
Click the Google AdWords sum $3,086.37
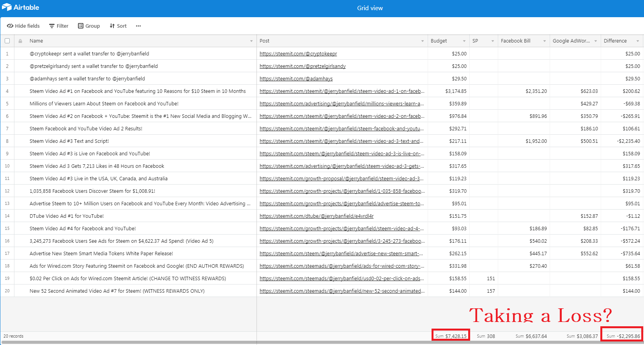tap(582, 336)
